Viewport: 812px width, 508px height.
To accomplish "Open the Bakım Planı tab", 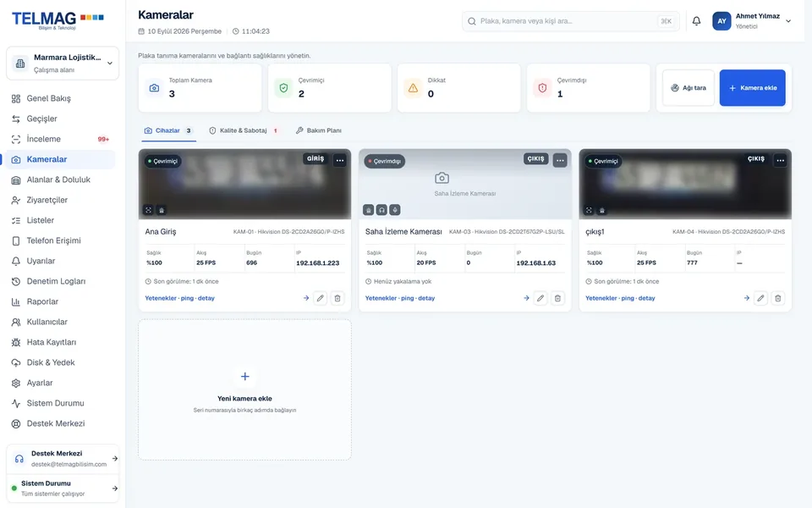I will click(x=319, y=130).
